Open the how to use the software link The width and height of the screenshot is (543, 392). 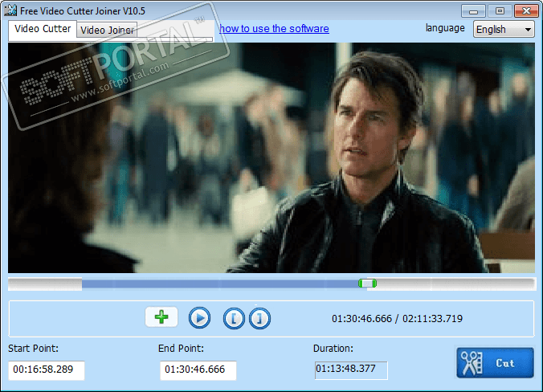[274, 28]
